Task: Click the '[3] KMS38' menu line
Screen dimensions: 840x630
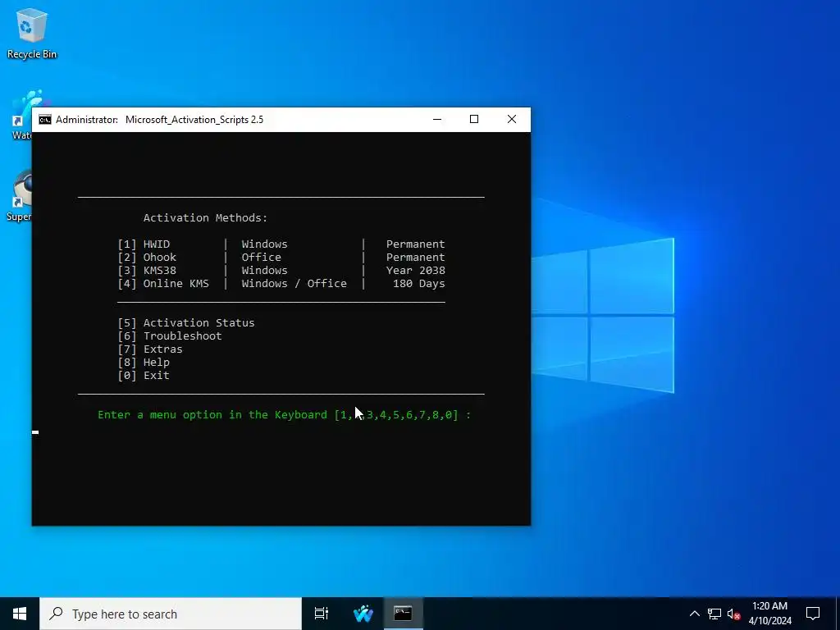Action: [281, 271]
